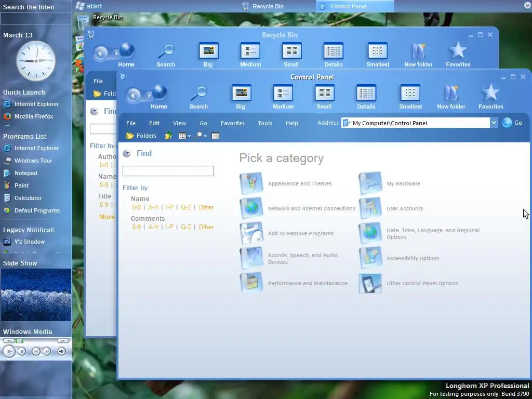Play media in Windows Media sidebar player
This screenshot has height=399, width=532.
9,352
